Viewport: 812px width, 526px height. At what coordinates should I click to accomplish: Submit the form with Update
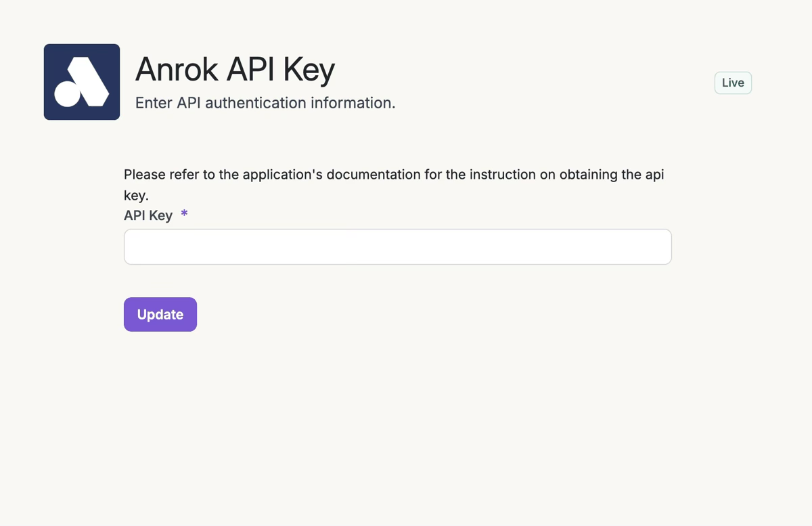pyautogui.click(x=160, y=314)
